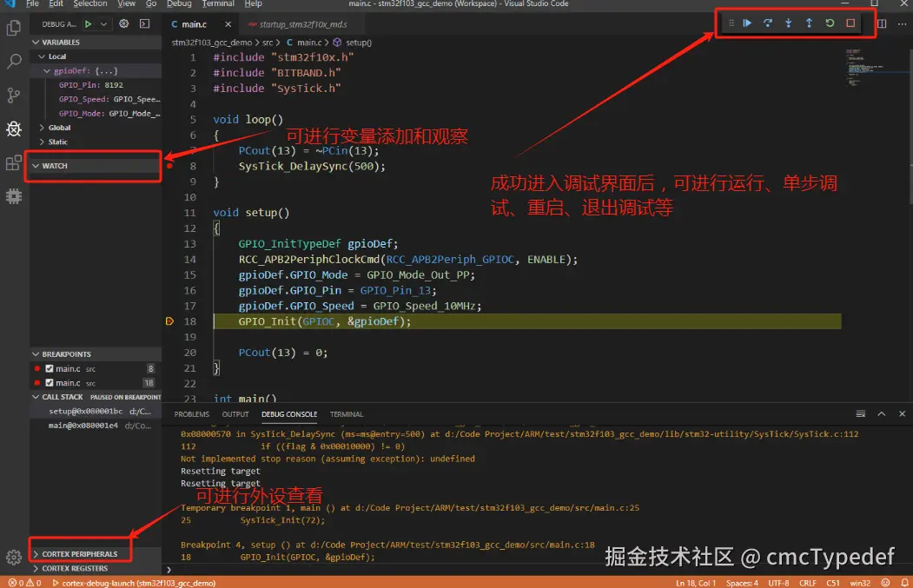Screen dimensions: 913x588
Task: Open Extensions in the activity bar
Action: [x=13, y=163]
